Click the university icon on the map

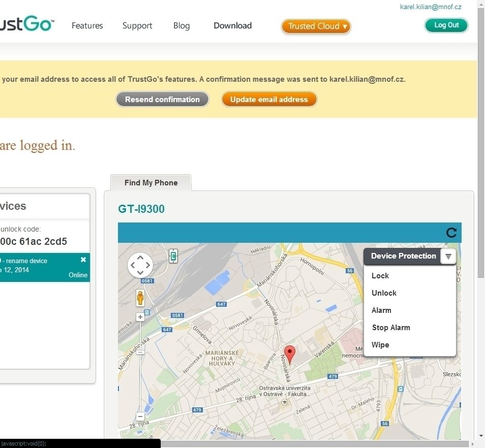tap(285, 402)
